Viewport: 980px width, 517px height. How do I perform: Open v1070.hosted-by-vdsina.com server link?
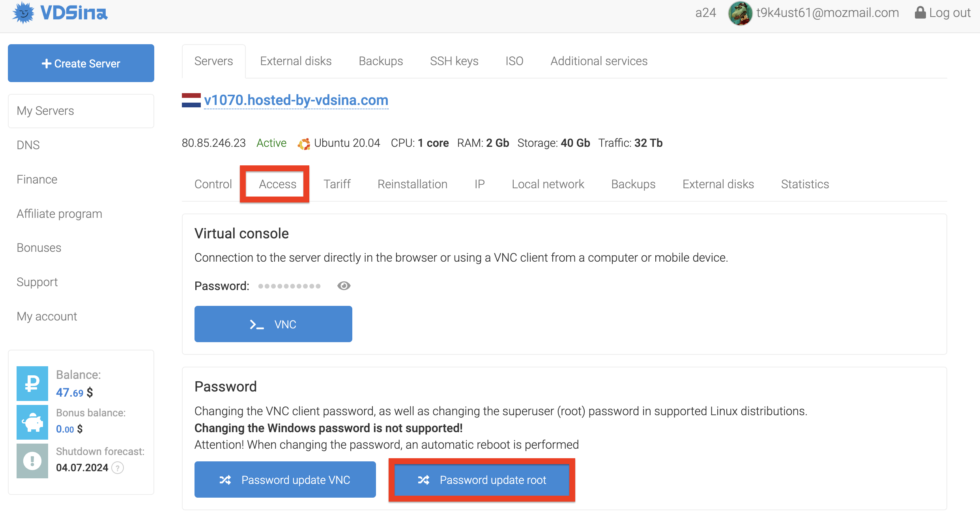click(296, 100)
